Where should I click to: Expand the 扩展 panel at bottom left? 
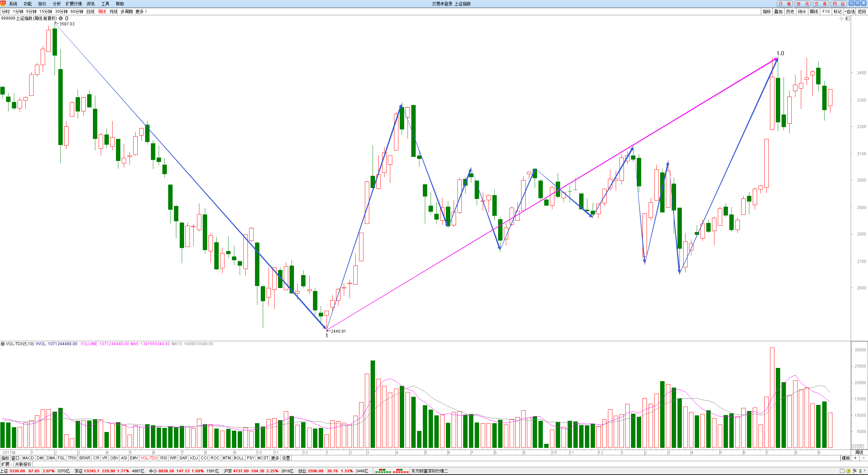coord(6,464)
